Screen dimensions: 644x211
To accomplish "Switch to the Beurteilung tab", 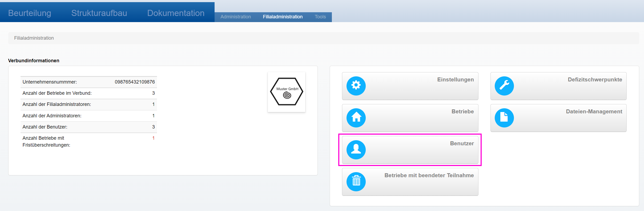I will 30,13.
